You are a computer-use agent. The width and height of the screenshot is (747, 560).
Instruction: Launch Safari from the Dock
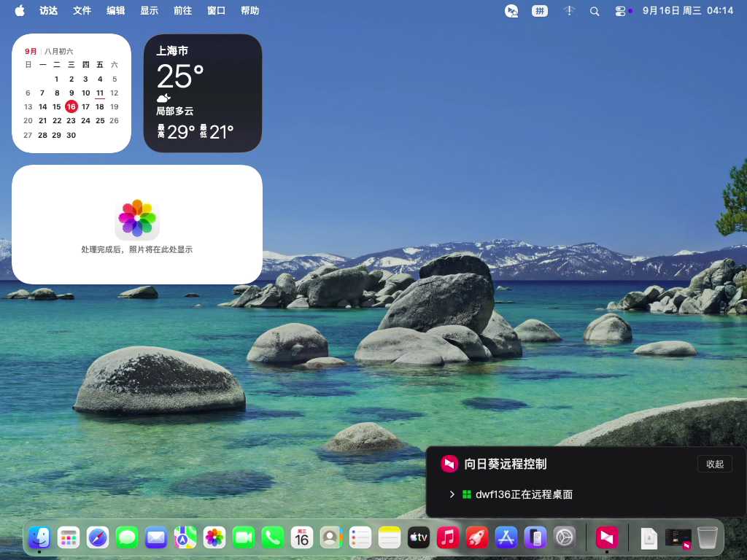pos(98,537)
